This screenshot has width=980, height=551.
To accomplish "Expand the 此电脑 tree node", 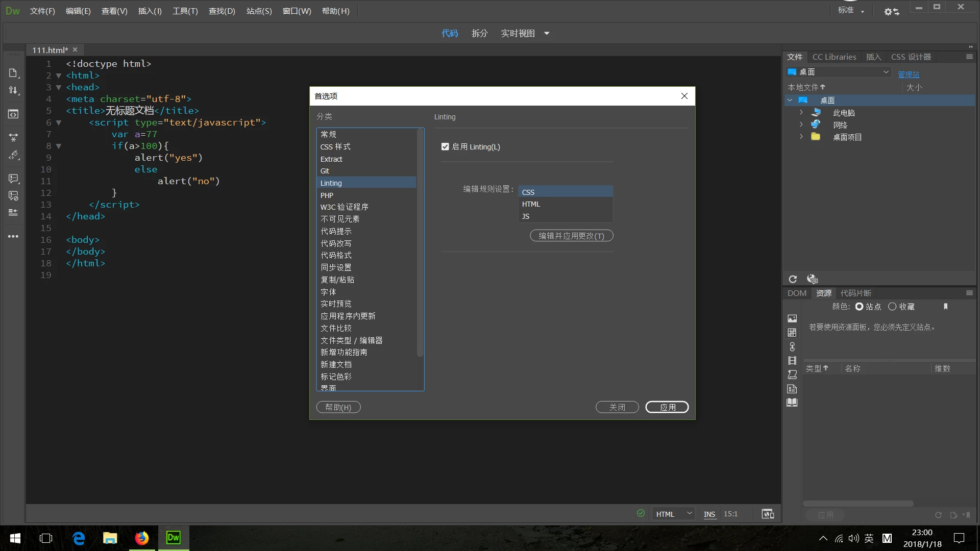I will coord(801,113).
